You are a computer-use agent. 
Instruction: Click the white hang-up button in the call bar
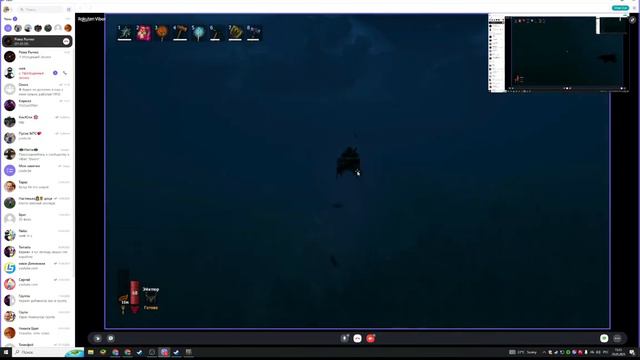tap(358, 338)
